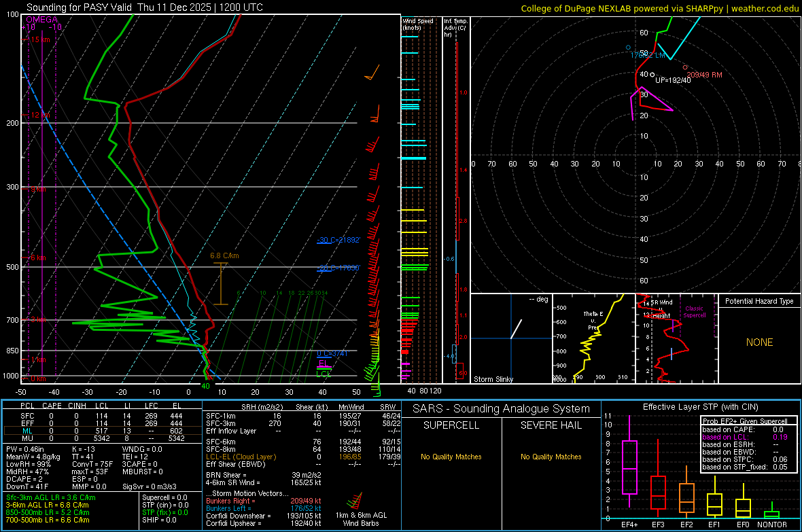Click '700-500mb LR = 6.6 C/km'
The image size is (802, 532).
click(48, 520)
